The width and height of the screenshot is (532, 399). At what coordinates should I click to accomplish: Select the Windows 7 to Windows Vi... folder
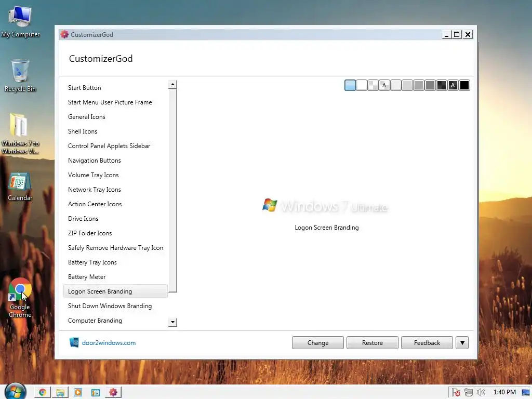coord(20,134)
